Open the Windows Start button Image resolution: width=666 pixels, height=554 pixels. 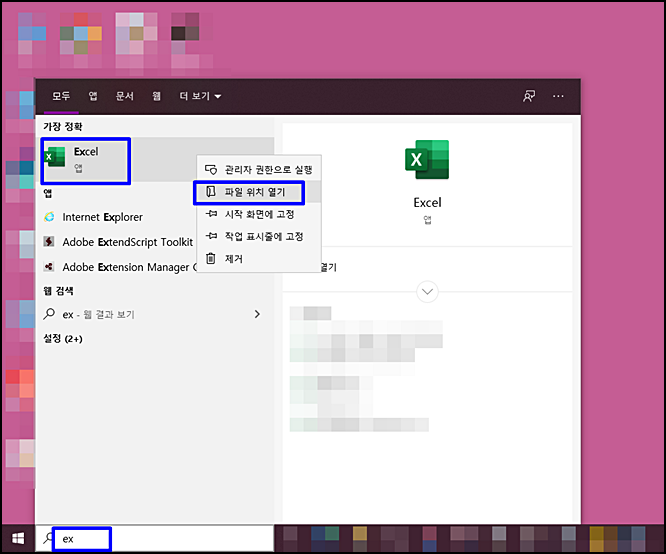click(18, 539)
